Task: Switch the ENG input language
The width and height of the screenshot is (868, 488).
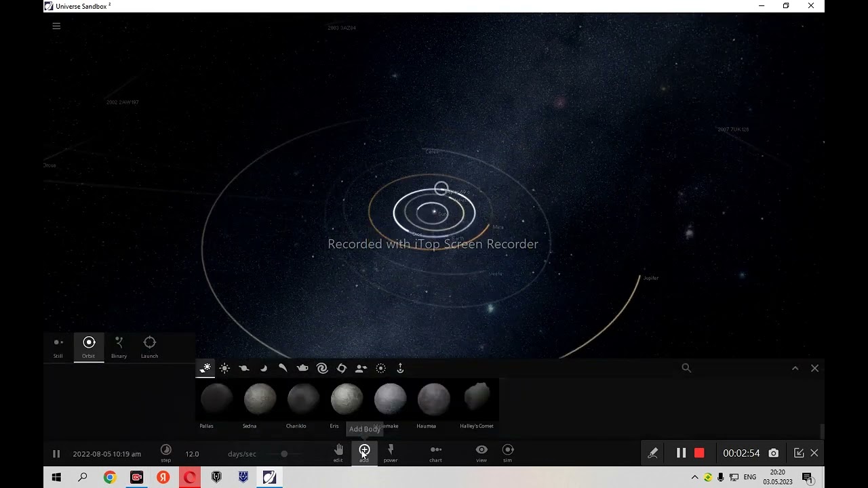Action: click(750, 477)
